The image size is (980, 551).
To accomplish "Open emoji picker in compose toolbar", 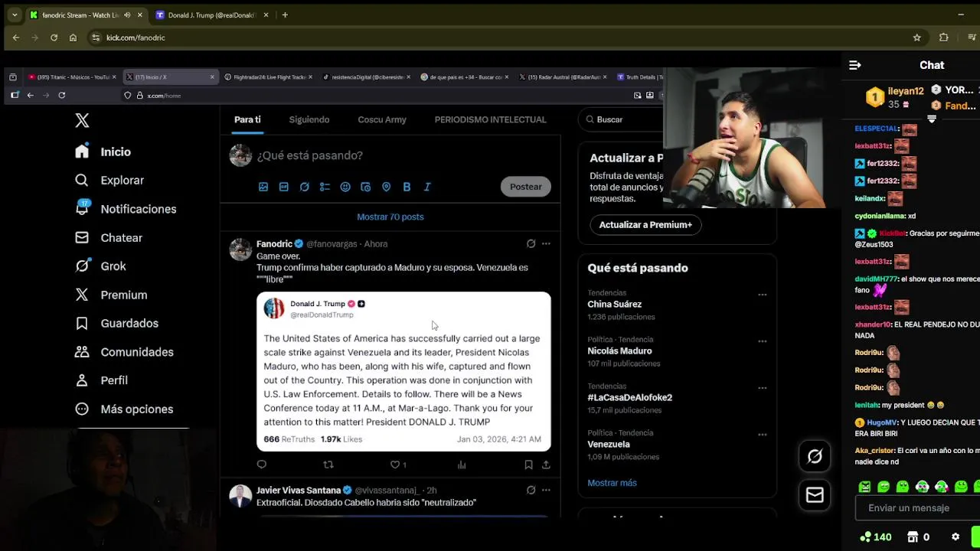I will pyautogui.click(x=345, y=187).
